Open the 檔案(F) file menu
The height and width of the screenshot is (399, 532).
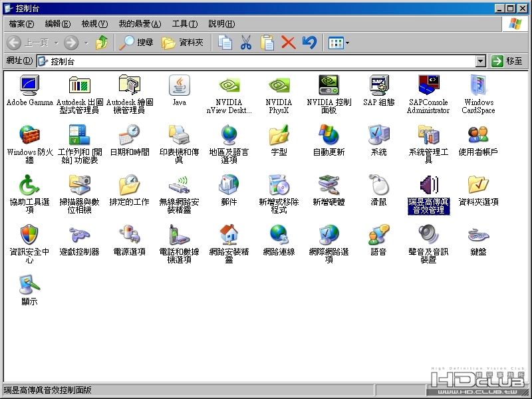tap(21, 24)
